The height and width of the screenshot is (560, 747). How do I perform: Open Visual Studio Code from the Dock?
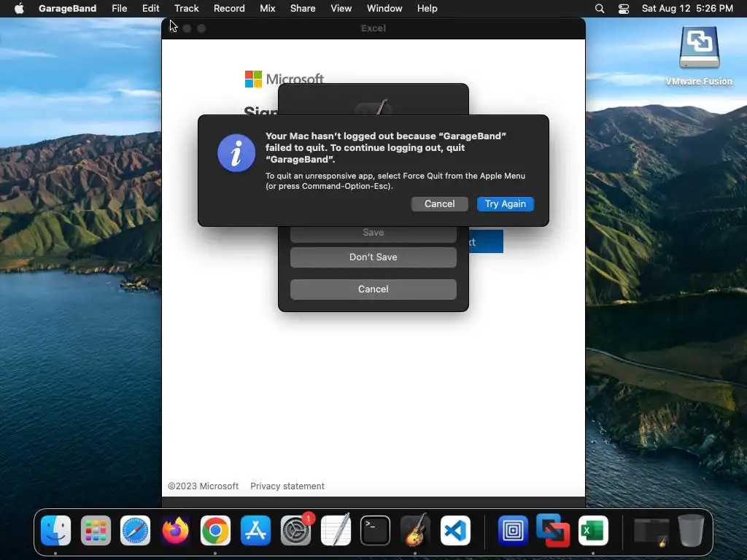tap(455, 531)
